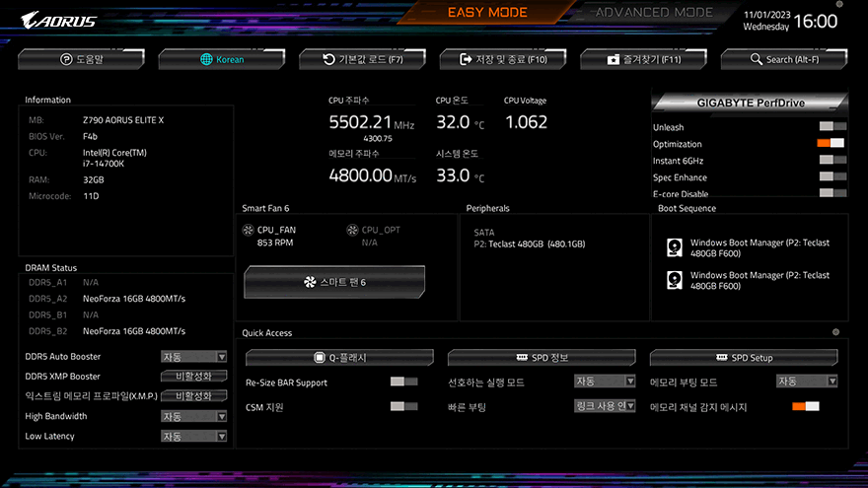Click the globe icon for Korean language
868x488 pixels.
click(x=206, y=59)
